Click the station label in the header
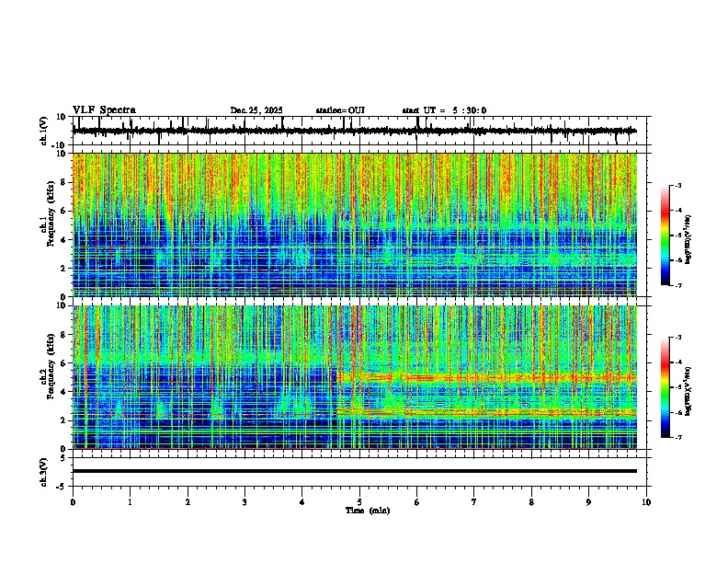 (x=340, y=110)
